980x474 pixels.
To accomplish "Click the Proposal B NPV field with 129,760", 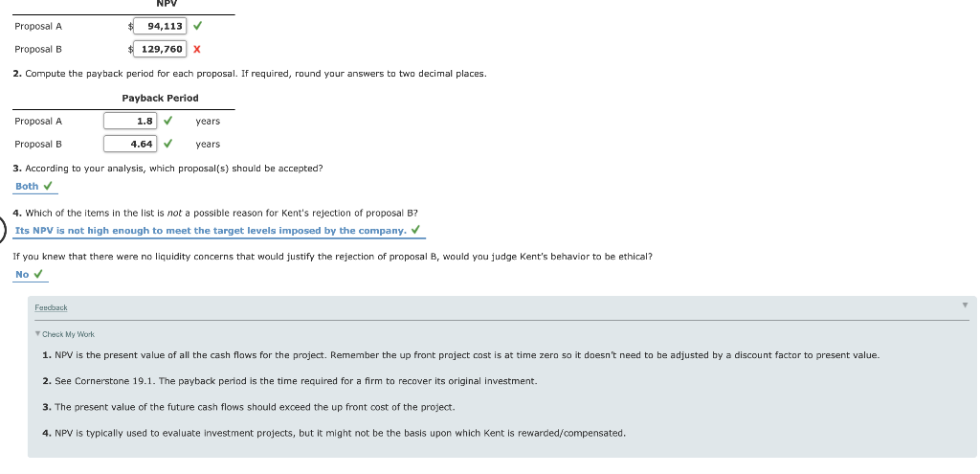I will coord(160,49).
